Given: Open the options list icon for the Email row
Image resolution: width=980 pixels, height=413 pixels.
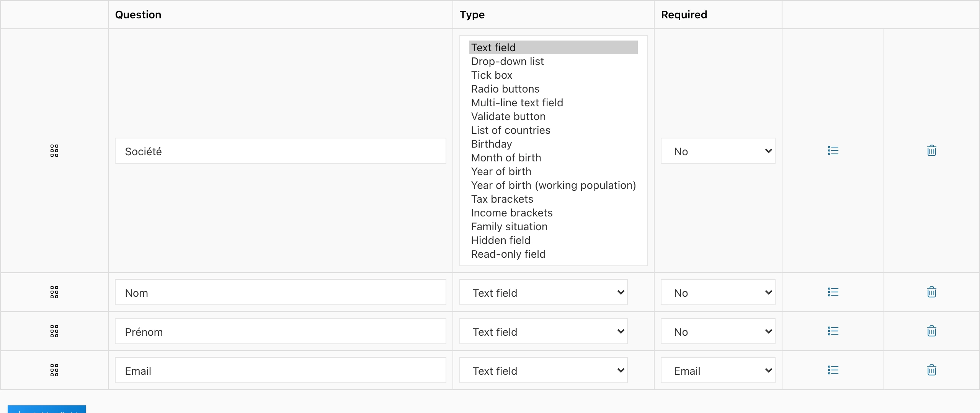Looking at the screenshot, I should point(833,370).
